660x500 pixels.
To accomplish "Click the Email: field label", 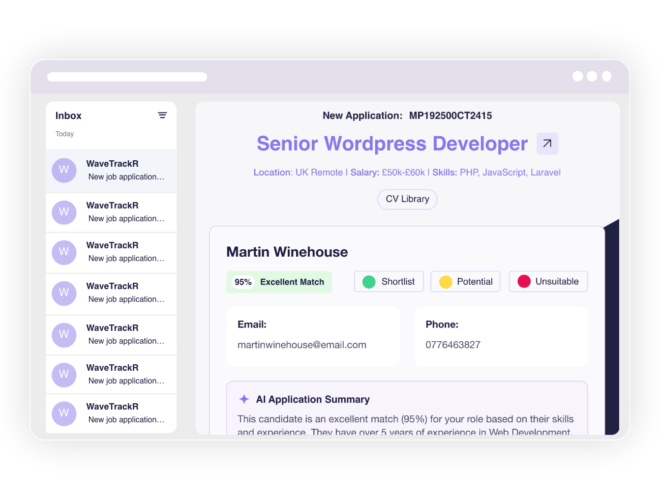I will coord(252,324).
